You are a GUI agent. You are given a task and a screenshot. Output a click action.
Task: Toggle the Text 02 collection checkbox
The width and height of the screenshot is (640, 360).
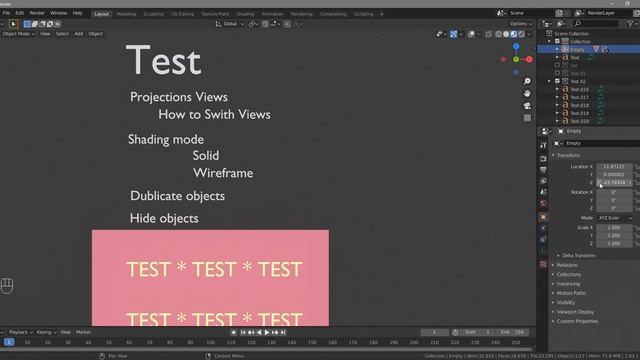point(557,81)
